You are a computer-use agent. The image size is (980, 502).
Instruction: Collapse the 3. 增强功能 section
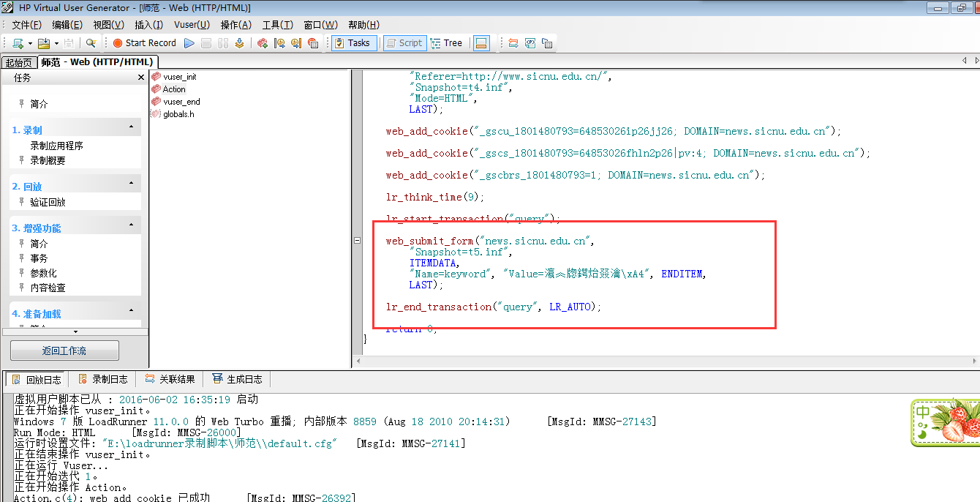tap(132, 225)
